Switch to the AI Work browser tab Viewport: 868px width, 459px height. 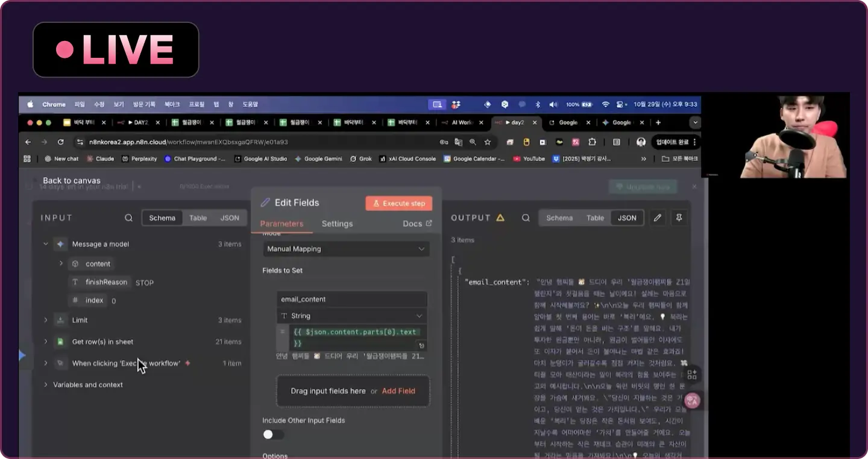point(462,122)
